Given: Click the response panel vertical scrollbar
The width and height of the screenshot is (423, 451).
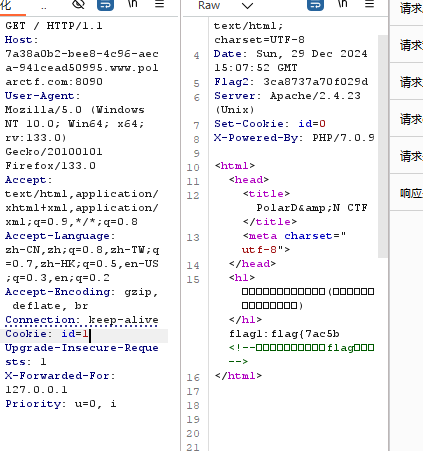Looking at the screenshot, I should [x=383, y=146].
